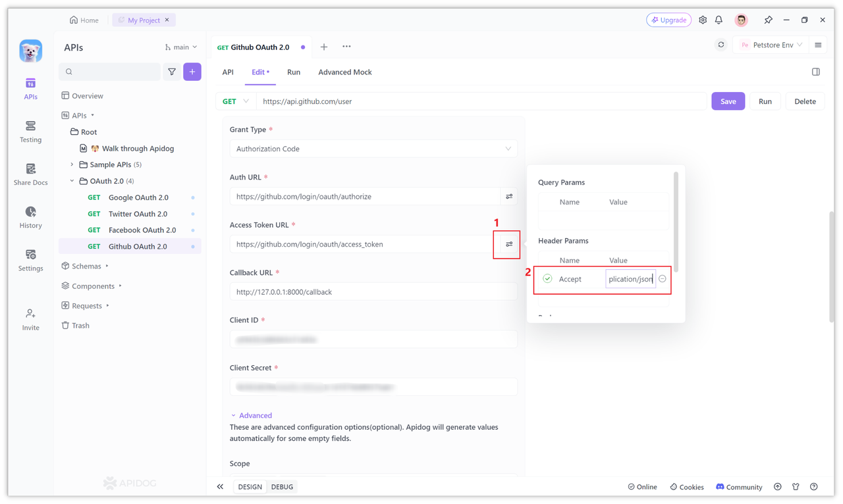Click the Delete button
The height and width of the screenshot is (504, 843).
(805, 101)
